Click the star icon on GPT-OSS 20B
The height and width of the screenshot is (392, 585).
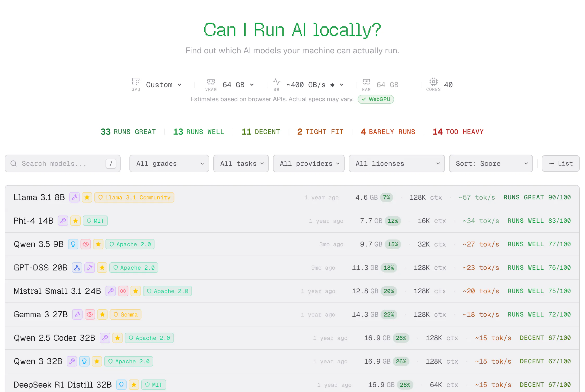(102, 268)
